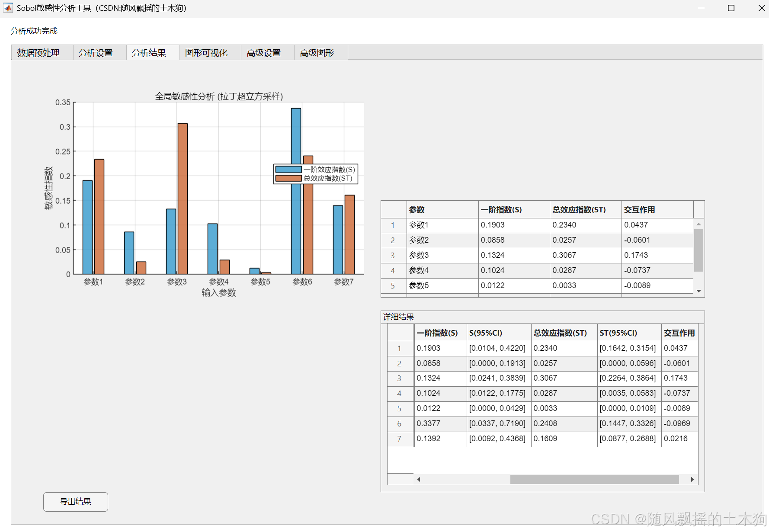The height and width of the screenshot is (532, 769).
Task: Select row header 7 in detail table
Action: click(400, 439)
